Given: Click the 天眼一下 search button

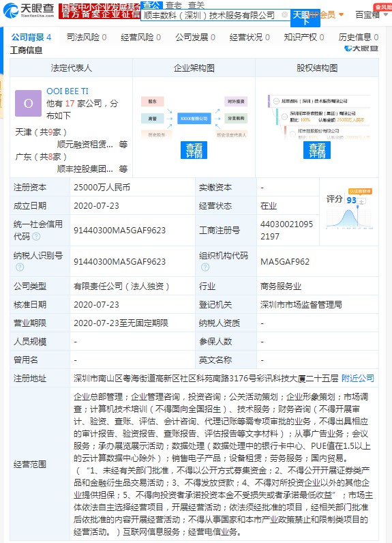Looking at the screenshot, I should coord(305,18).
